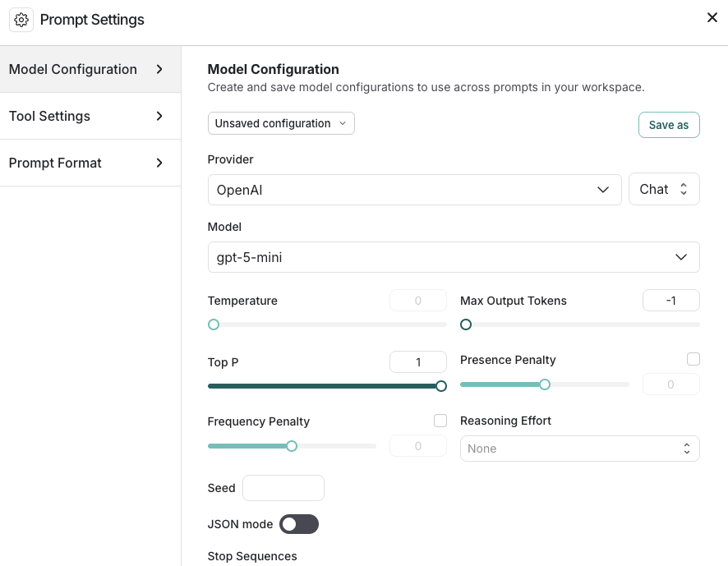Open the Provider dropdown showing OpenAI

coord(415,189)
